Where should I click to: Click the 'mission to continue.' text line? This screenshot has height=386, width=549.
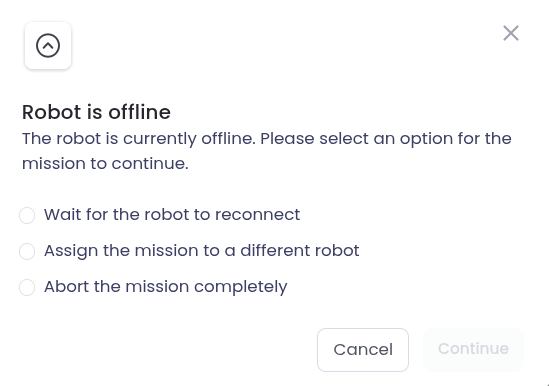click(x=105, y=164)
